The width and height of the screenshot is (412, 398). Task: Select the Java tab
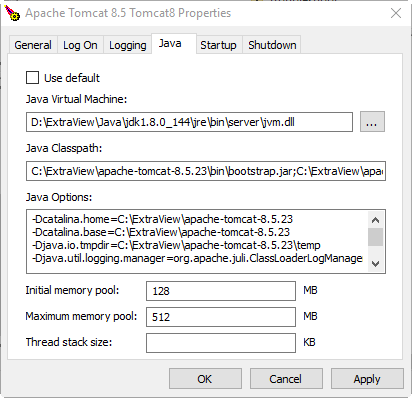[x=170, y=43]
